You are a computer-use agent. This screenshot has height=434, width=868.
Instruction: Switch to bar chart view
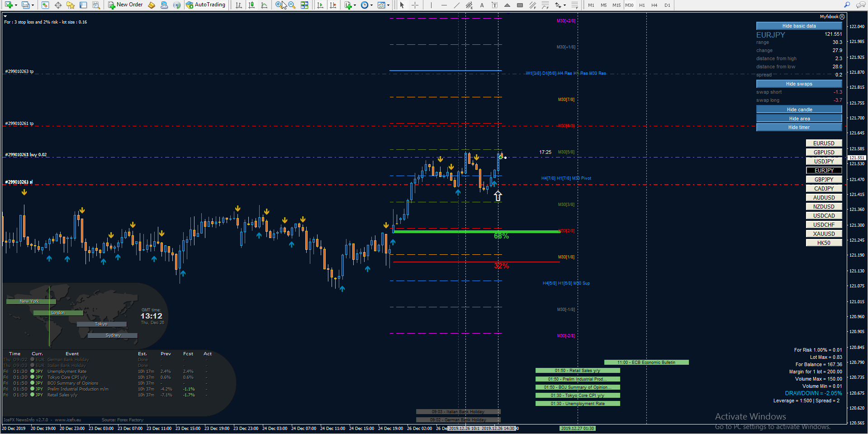coord(238,5)
